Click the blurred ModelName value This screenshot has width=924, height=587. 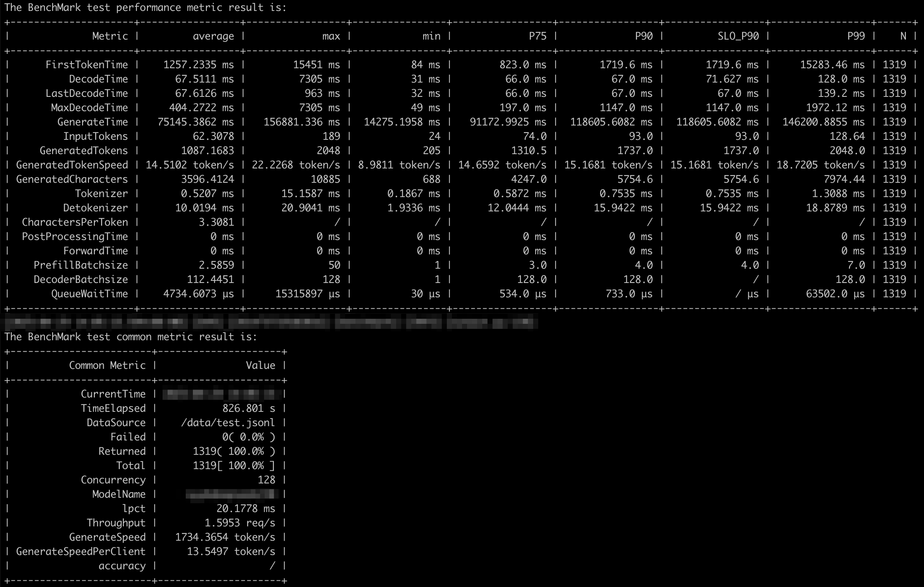point(232,494)
